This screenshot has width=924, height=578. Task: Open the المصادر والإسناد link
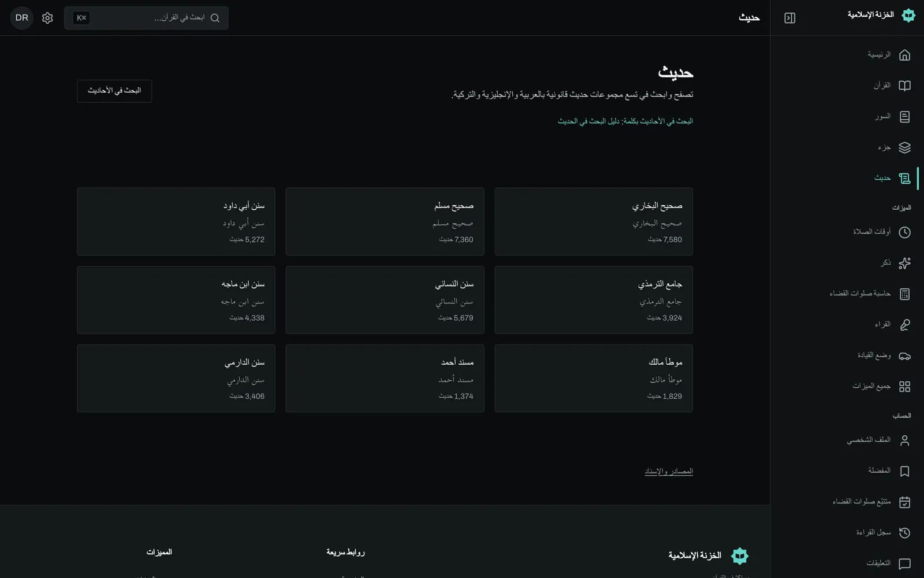pos(669,472)
